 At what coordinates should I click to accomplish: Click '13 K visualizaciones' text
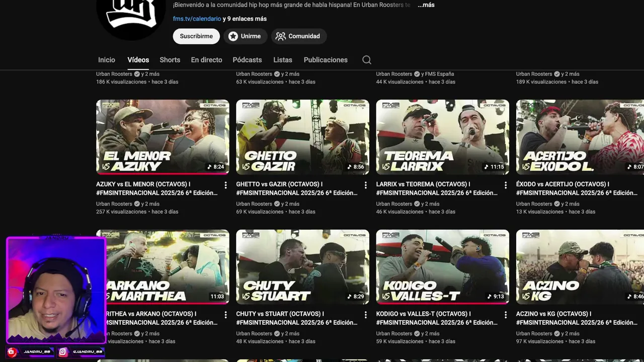coord(539,212)
